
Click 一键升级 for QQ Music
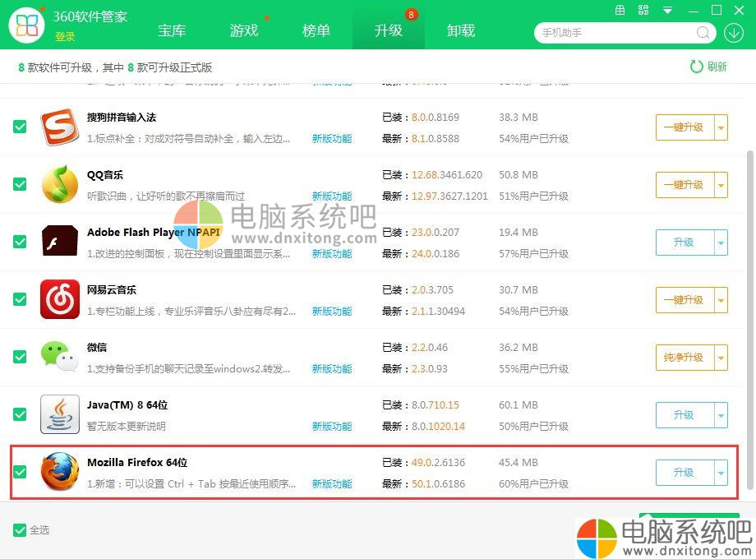click(685, 185)
